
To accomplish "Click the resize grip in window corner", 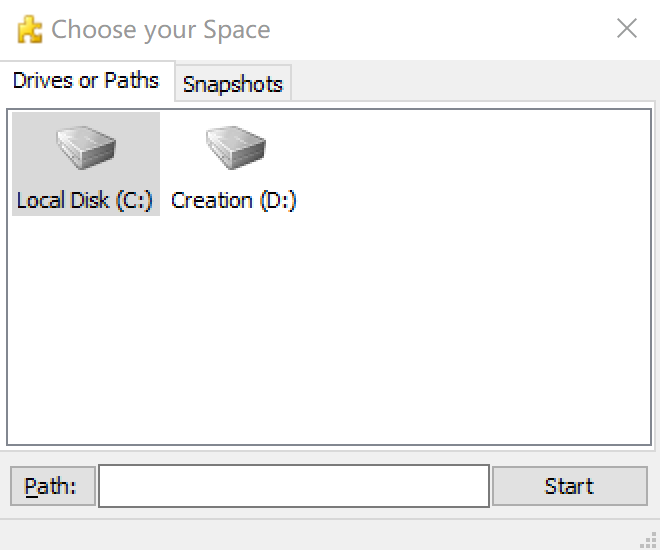I will [648, 538].
